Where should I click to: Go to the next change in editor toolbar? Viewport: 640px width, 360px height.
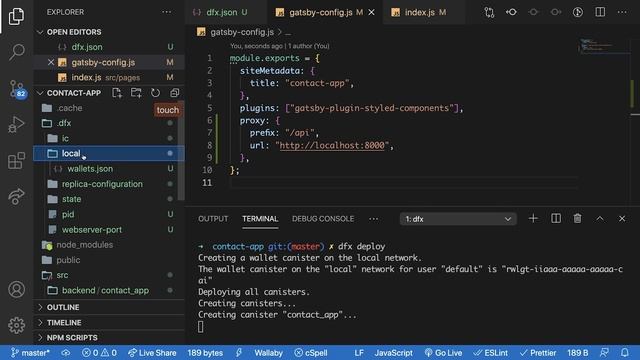[x=556, y=12]
